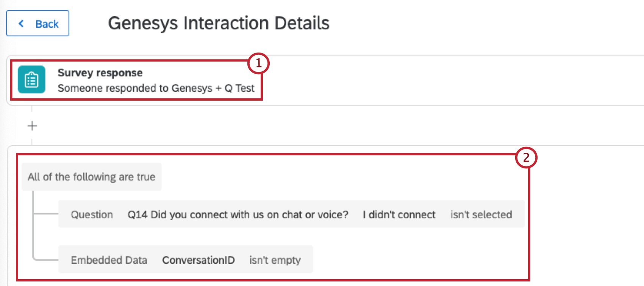Open the 'isn't selected' operator dropdown
Screen dimensions: 644x286
[481, 214]
